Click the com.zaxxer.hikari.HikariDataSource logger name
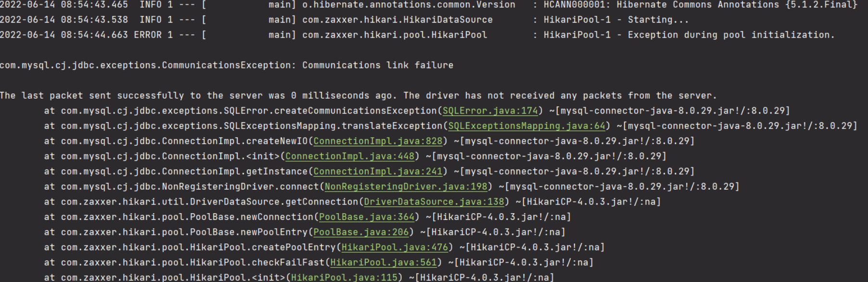This screenshot has height=282, width=868. [397, 20]
